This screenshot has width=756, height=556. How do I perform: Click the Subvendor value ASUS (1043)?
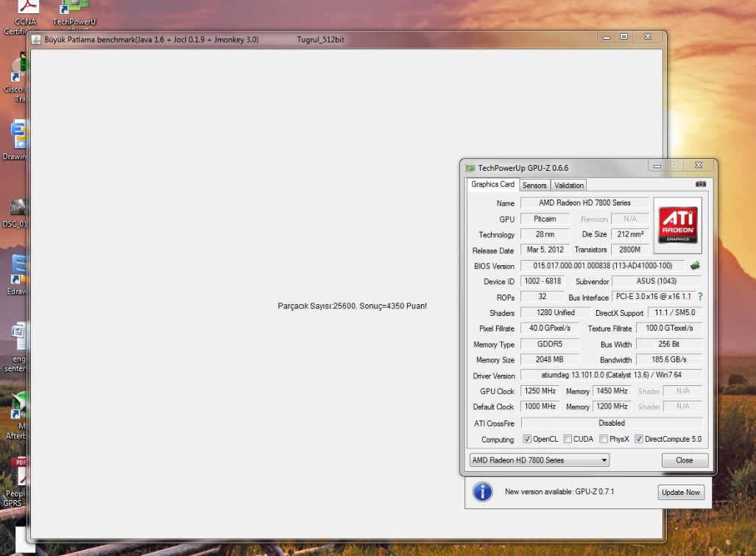(656, 281)
